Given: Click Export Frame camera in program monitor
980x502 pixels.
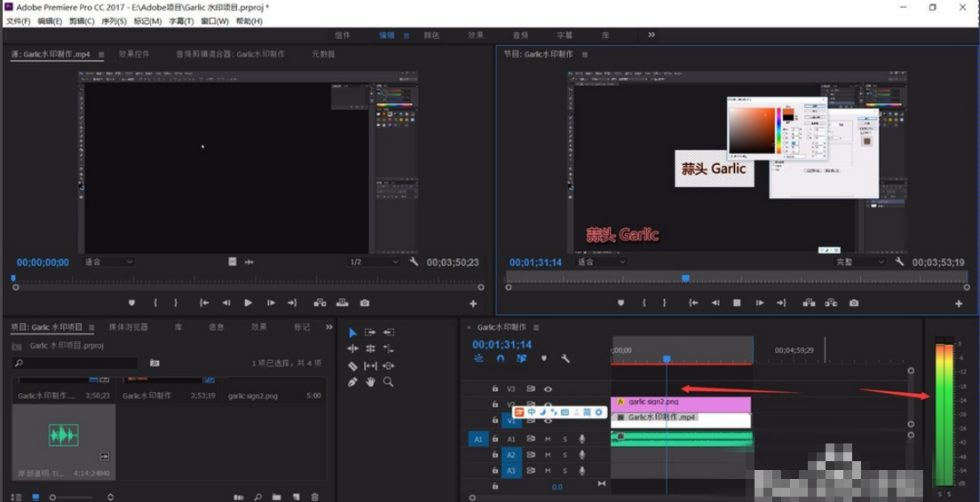Looking at the screenshot, I should click(x=854, y=303).
